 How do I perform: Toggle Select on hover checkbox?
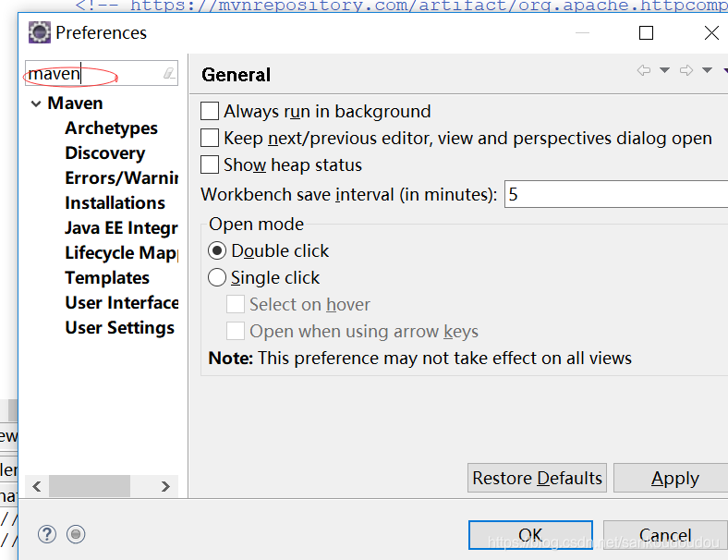tap(236, 305)
